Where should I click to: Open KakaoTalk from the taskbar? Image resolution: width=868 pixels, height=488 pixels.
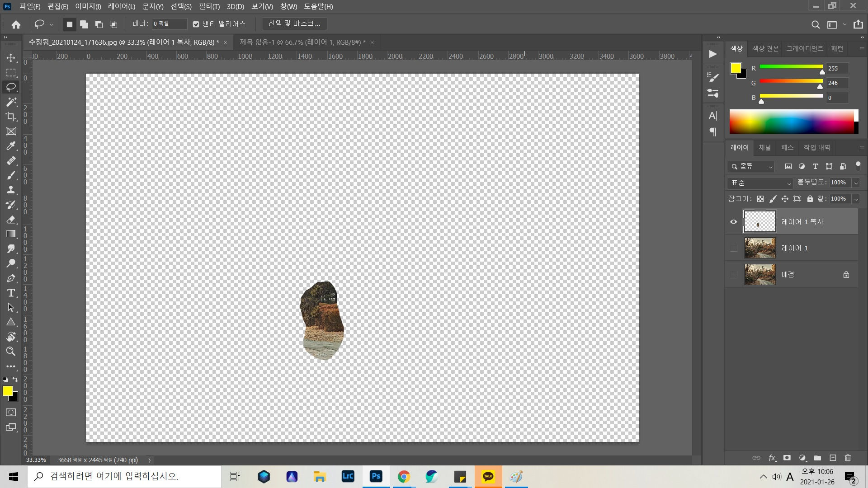(488, 476)
